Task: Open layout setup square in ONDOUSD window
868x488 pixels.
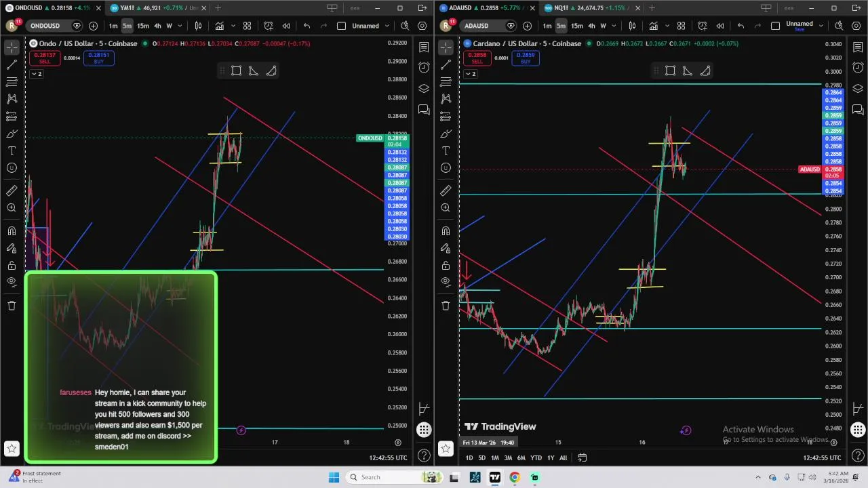Action: pyautogui.click(x=341, y=26)
